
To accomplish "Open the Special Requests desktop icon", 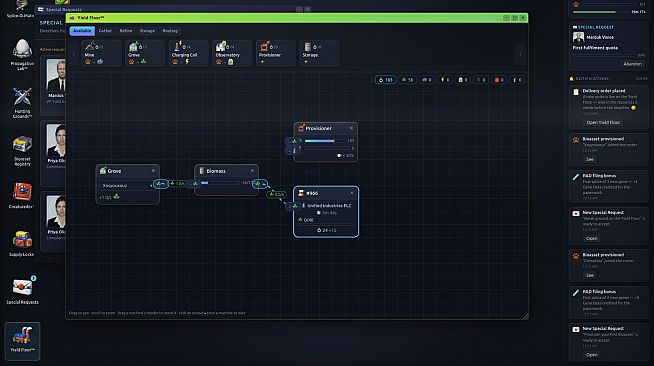I will click(22, 290).
